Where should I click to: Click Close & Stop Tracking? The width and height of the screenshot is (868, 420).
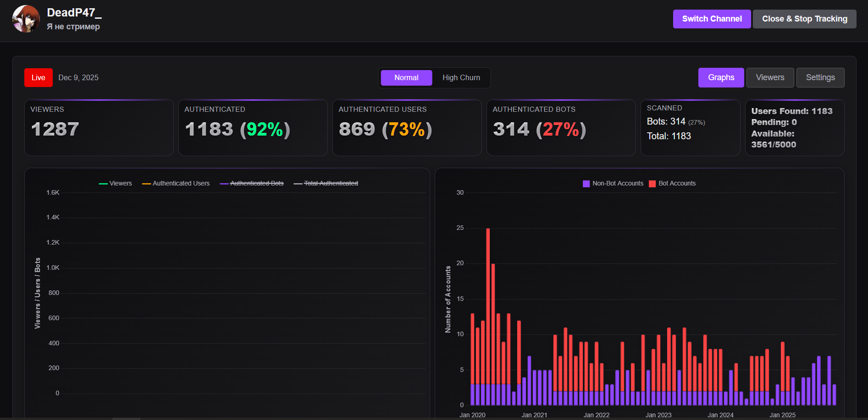[x=804, y=19]
